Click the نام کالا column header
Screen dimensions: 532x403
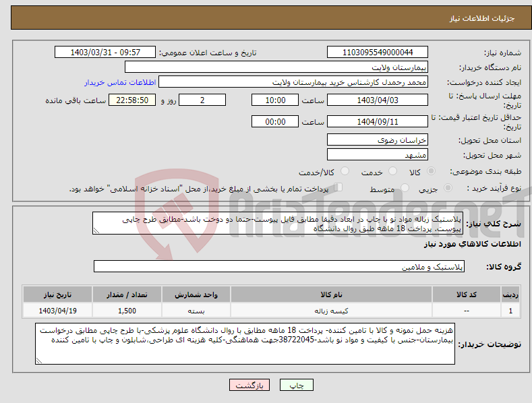coord(331,294)
